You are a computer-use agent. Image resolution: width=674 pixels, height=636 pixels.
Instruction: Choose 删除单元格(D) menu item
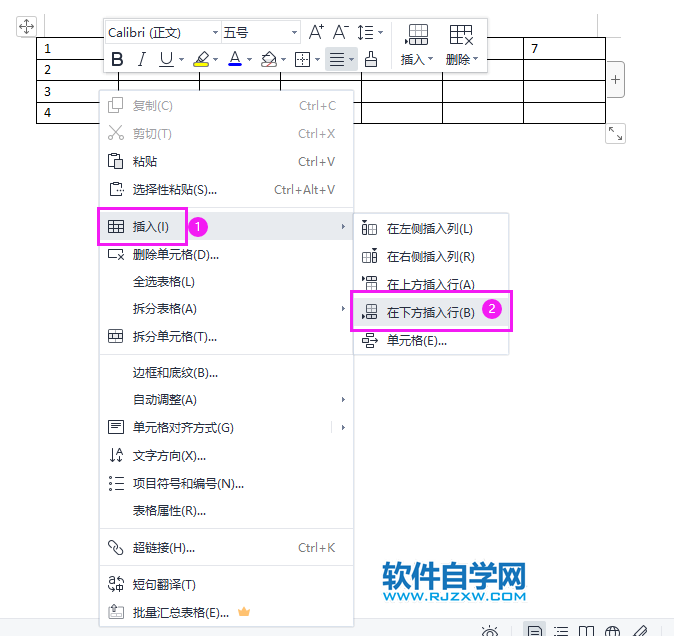coord(227,254)
